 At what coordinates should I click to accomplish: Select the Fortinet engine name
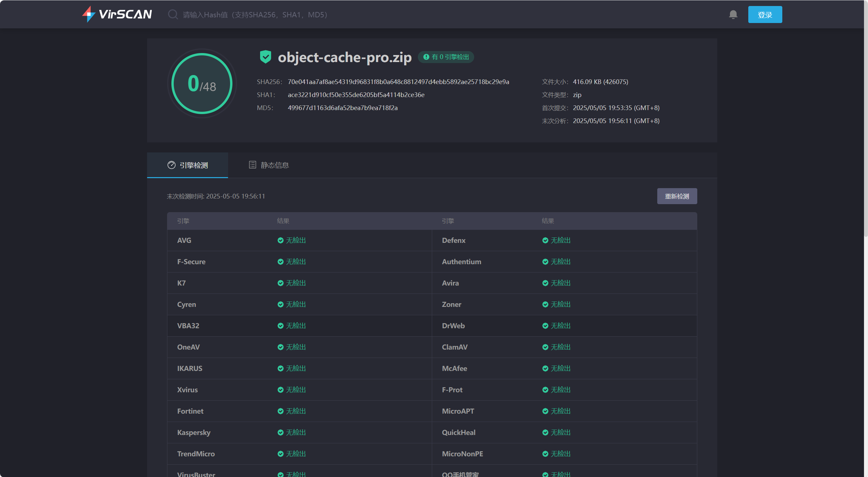tap(190, 411)
